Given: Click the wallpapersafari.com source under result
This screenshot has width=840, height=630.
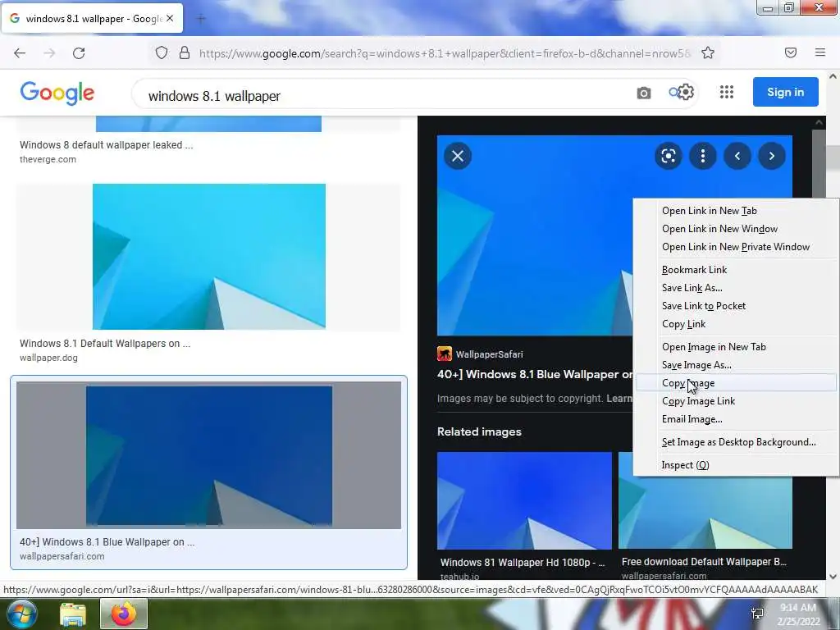Looking at the screenshot, I should (62, 557).
